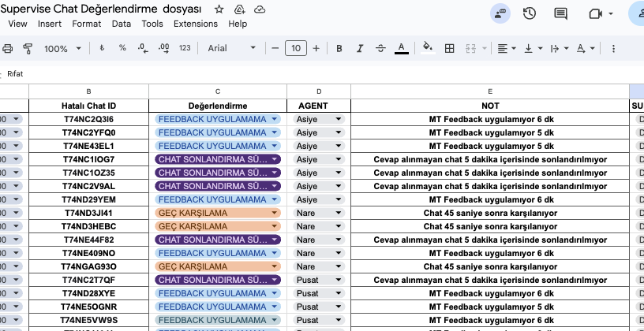Viewport: 644px width, 331px height.
Task: Select the NOT header cell
Action: click(x=490, y=106)
